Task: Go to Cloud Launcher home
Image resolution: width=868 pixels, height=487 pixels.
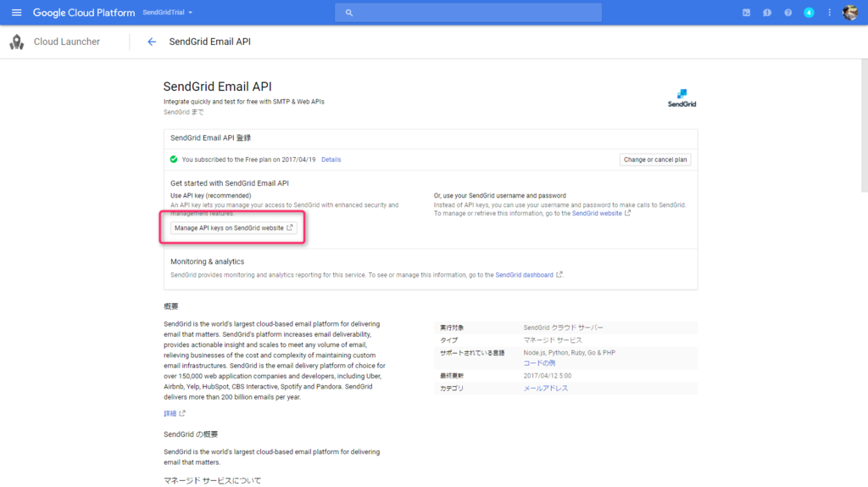Action: tap(66, 42)
